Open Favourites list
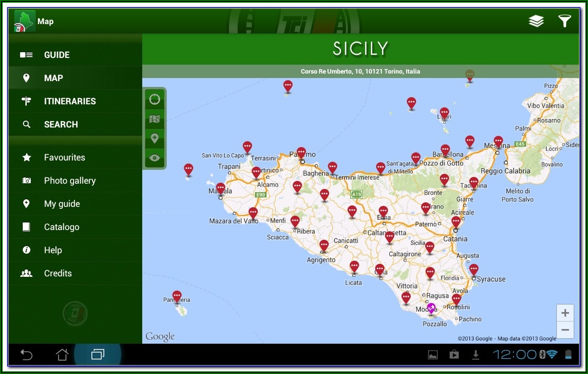The height and width of the screenshot is (374, 588). point(64,157)
